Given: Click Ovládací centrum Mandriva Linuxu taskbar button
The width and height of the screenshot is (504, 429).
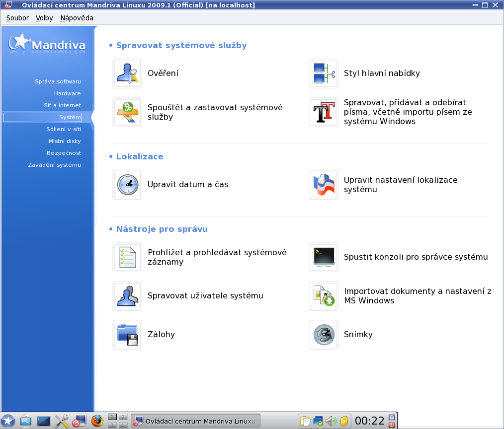Looking at the screenshot, I should (x=195, y=421).
